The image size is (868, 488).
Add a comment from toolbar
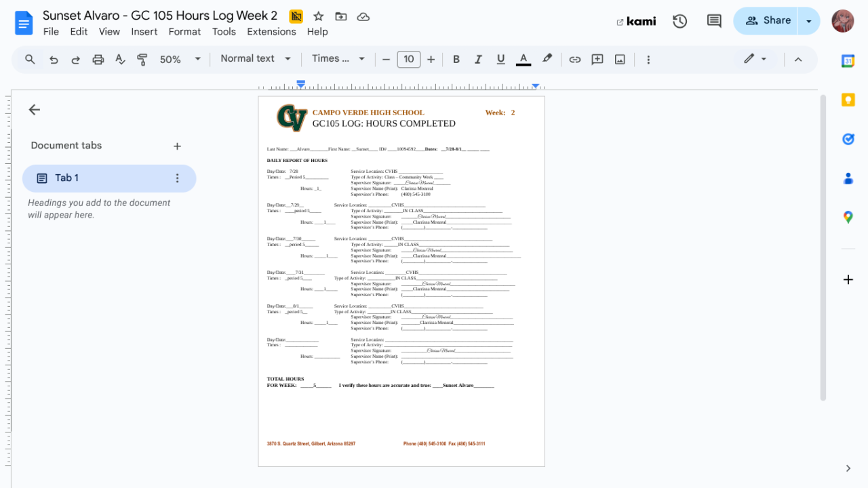coord(597,60)
